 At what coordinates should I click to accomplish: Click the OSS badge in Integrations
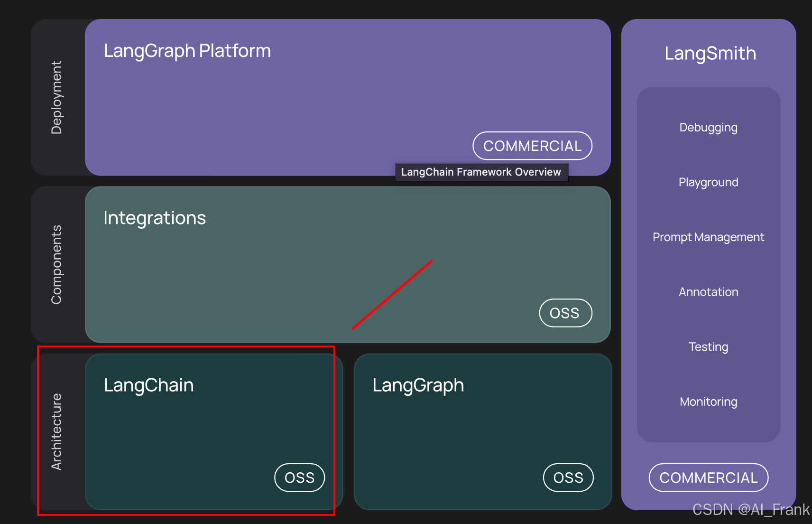pos(565,313)
